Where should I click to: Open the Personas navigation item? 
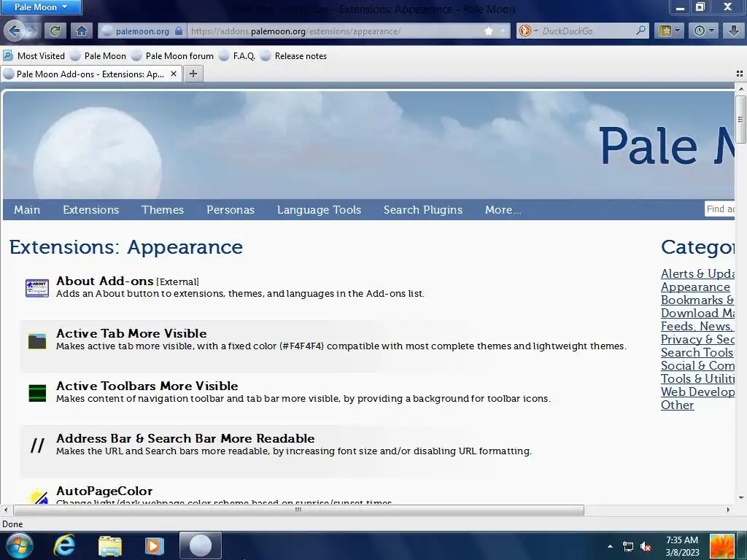(231, 209)
